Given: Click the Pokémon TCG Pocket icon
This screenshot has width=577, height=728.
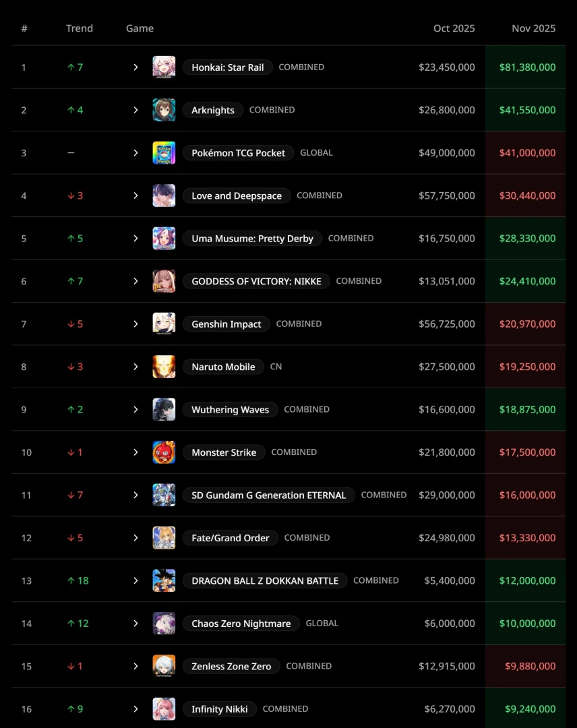Looking at the screenshot, I should click(x=164, y=153).
